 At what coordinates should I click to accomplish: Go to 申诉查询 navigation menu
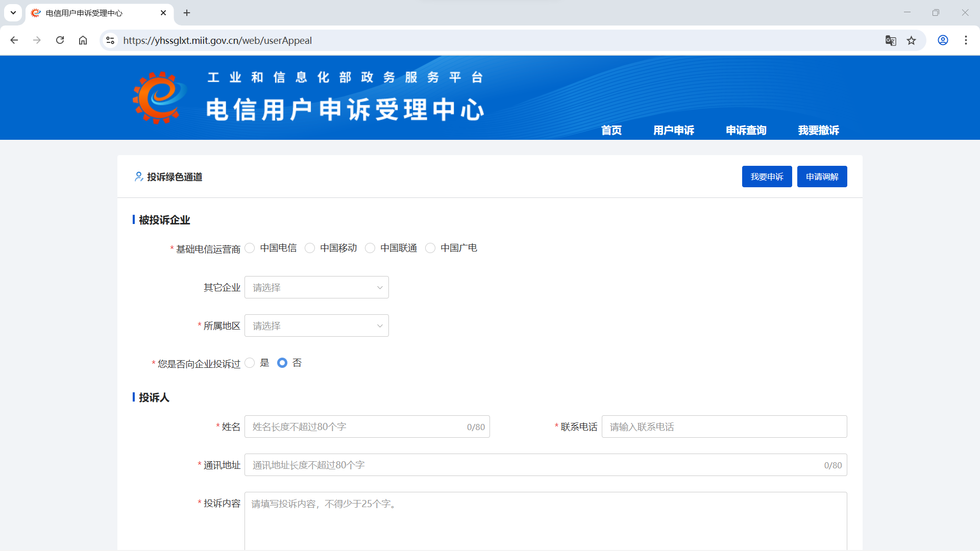pos(746,130)
